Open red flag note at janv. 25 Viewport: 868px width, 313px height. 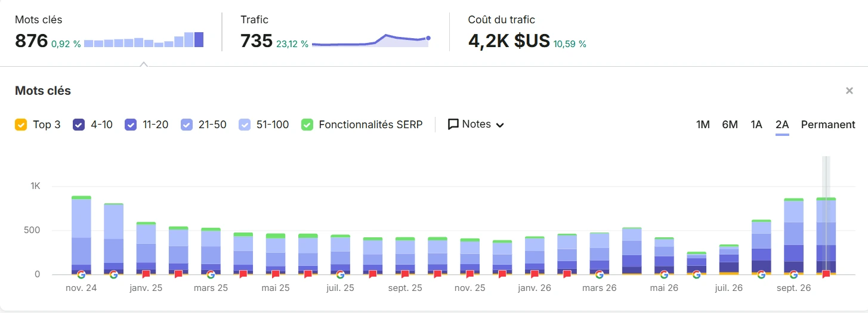coord(146,274)
